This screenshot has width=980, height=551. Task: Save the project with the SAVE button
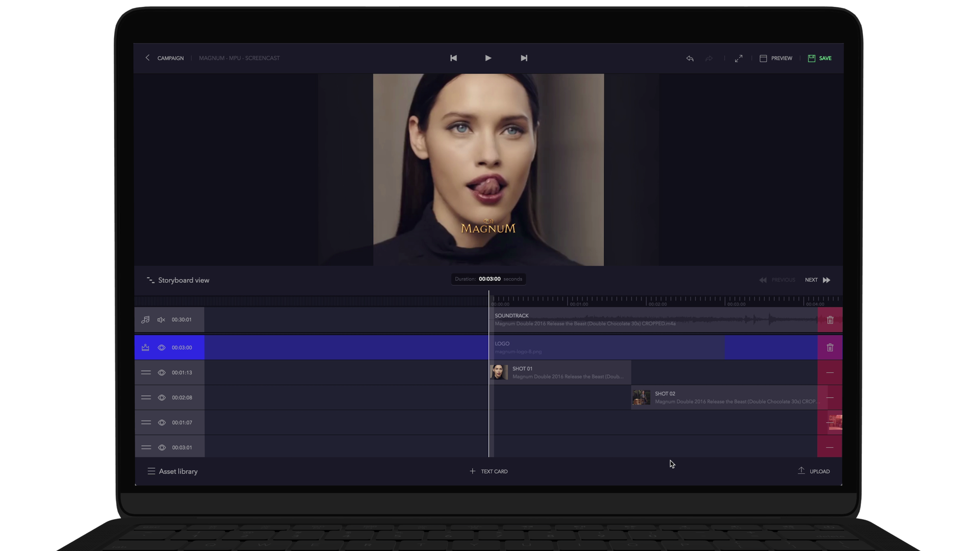pos(820,58)
